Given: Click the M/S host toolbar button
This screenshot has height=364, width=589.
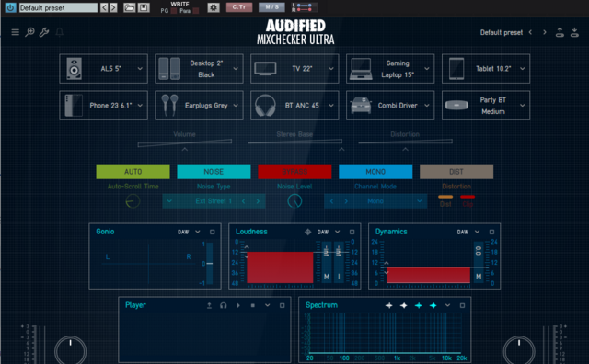Looking at the screenshot, I should [271, 7].
